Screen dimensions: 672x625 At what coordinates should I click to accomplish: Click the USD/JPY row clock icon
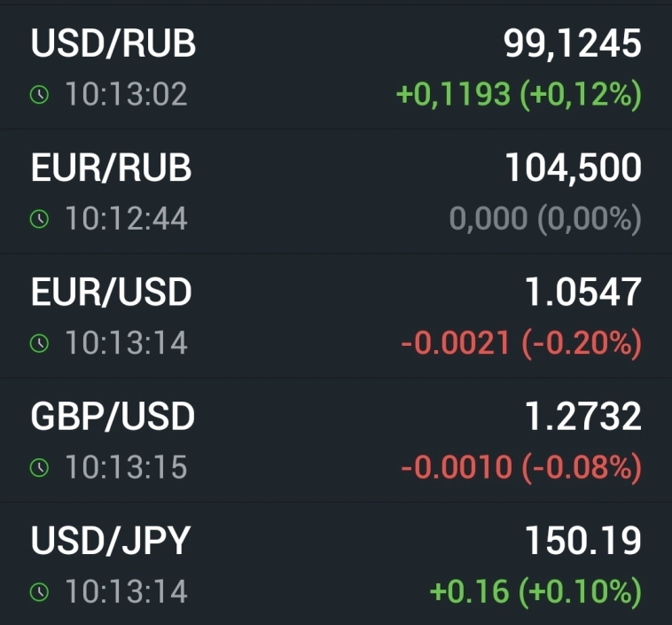click(39, 591)
